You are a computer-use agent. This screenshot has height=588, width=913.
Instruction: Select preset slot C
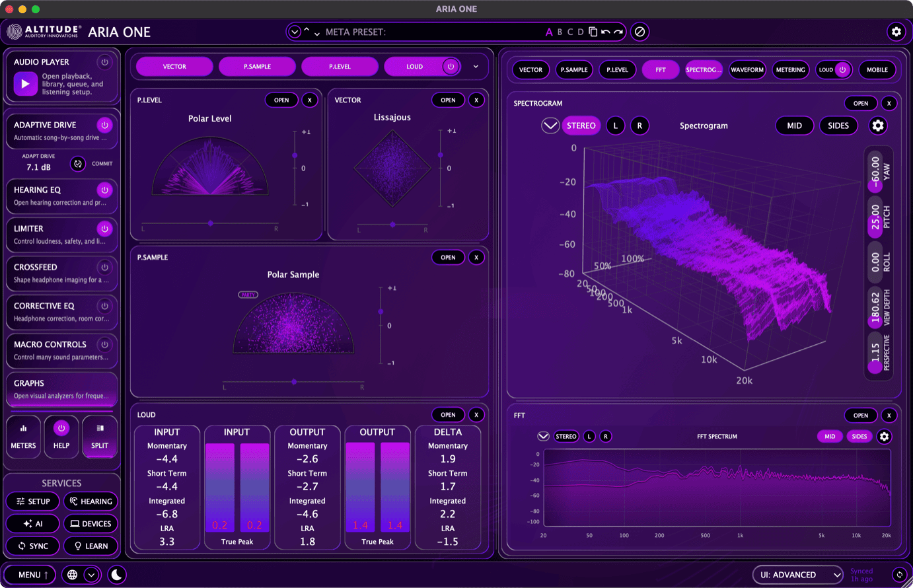pos(570,32)
